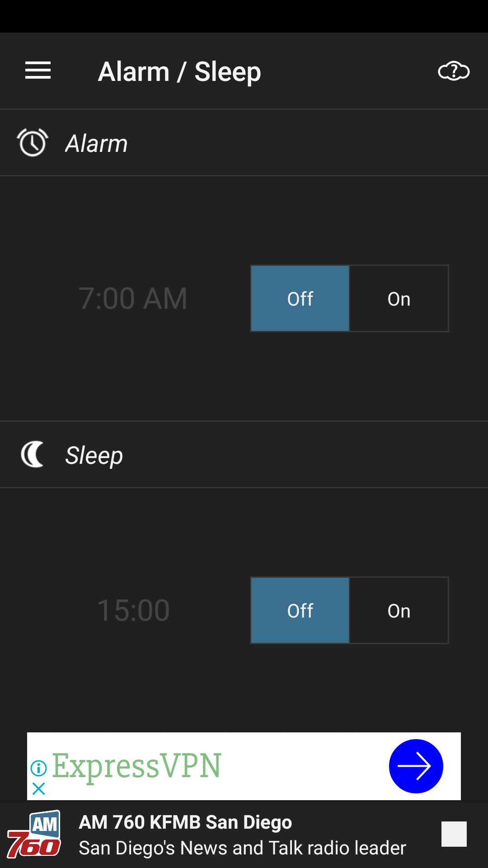Set the sleep timer to Off
The height and width of the screenshot is (868, 488).
[x=300, y=610]
